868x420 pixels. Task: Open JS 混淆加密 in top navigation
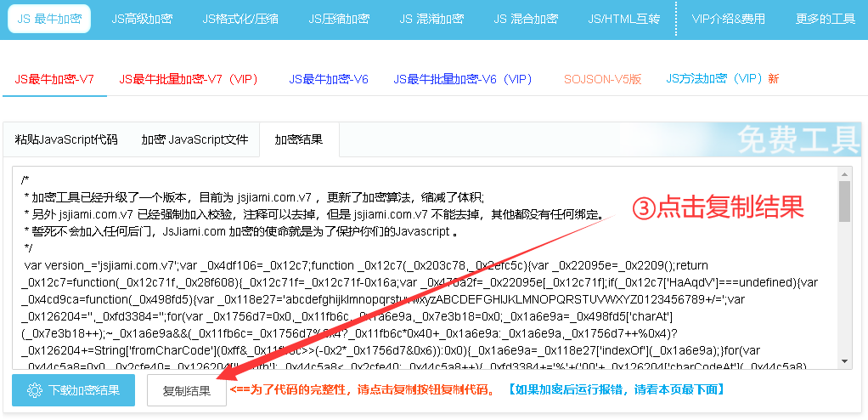click(x=431, y=19)
